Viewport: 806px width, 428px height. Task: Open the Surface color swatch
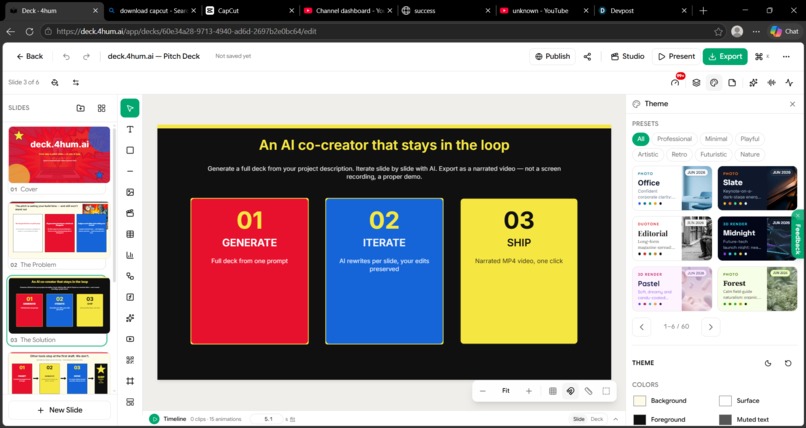pyautogui.click(x=725, y=401)
